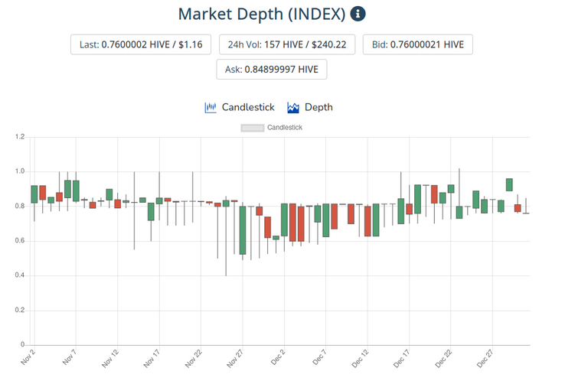The width and height of the screenshot is (588, 381).
Task: Click the Dec 22 axis label
Action: [443, 358]
